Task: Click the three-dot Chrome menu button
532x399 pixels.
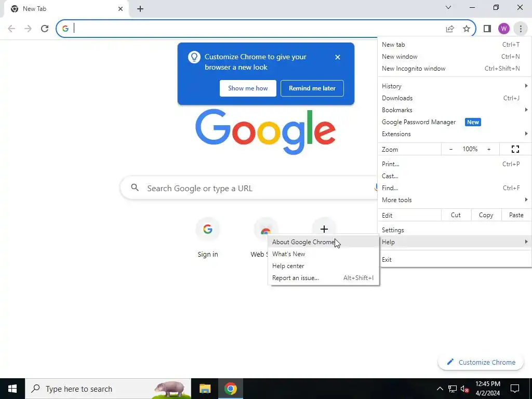Action: [x=521, y=29]
